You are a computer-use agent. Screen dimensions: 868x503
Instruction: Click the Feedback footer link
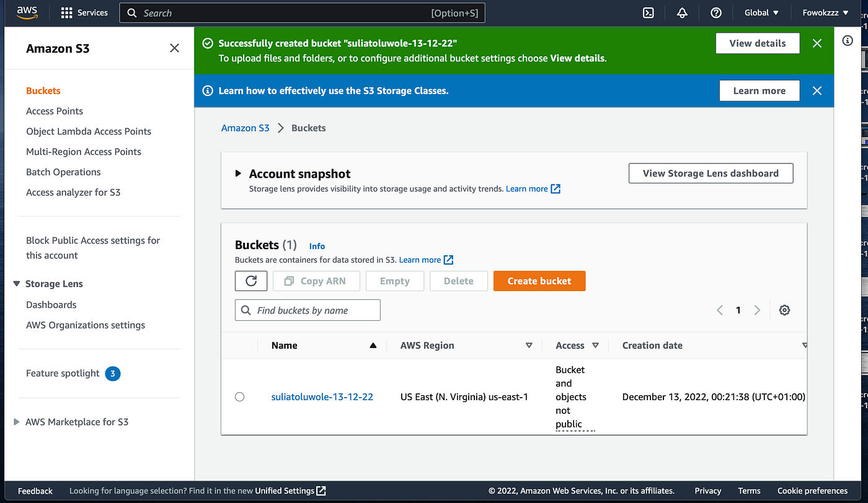35,491
